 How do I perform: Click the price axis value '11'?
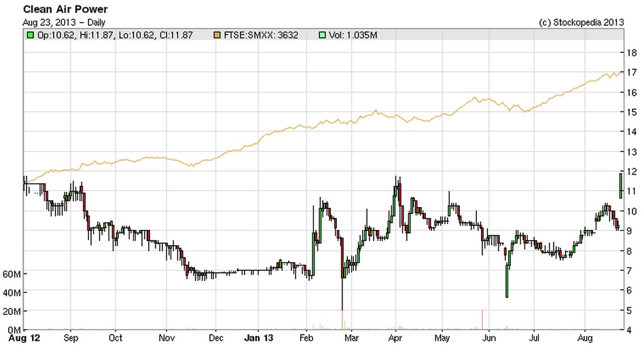(x=632, y=191)
